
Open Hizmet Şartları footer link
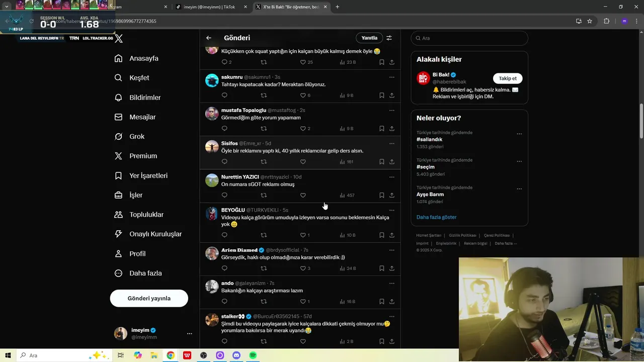(x=429, y=235)
